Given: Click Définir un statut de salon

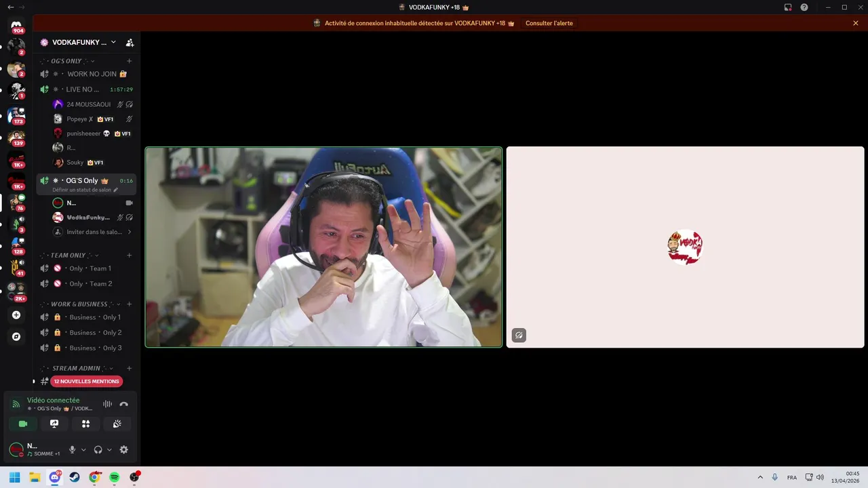Looking at the screenshot, I should click(85, 190).
